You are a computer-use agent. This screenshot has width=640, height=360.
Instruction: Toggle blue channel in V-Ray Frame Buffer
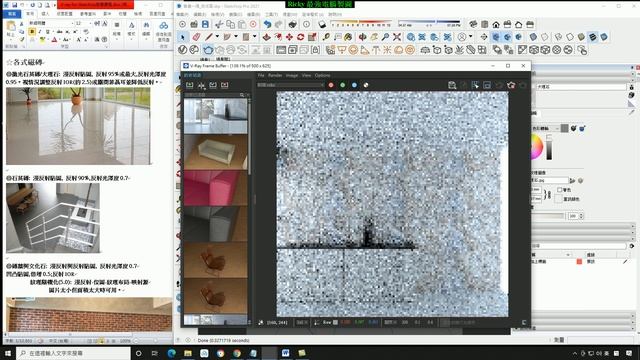(x=354, y=85)
